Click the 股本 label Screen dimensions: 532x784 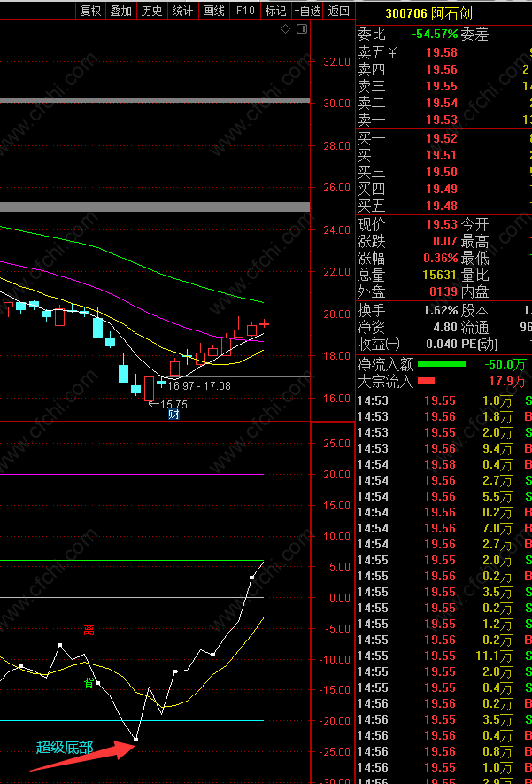click(x=474, y=311)
